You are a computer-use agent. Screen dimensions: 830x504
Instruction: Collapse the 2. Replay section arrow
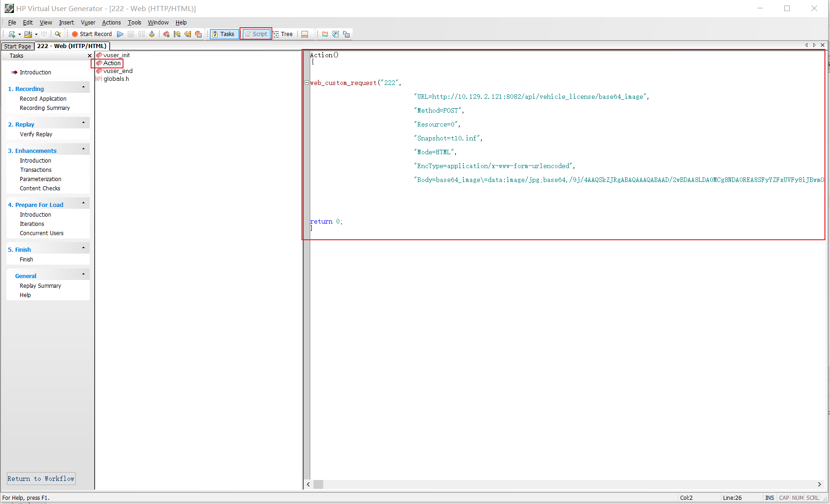[83, 122]
